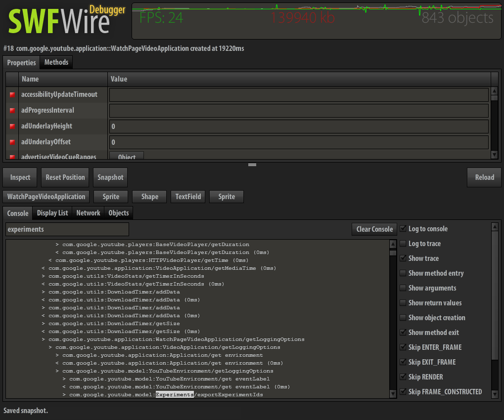The image size is (504, 420).
Task: Click the red marker beside adUnderlayHeight
Action: click(x=12, y=126)
